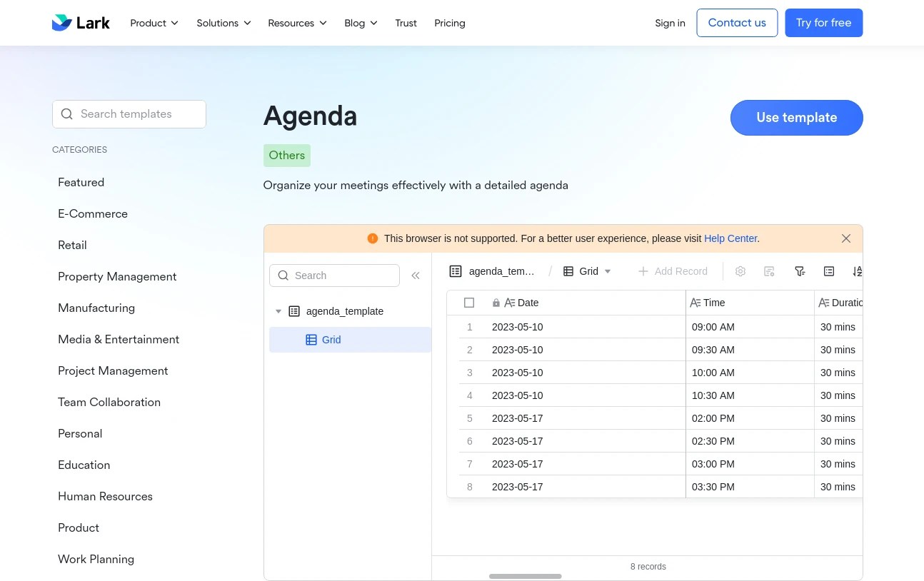Collapse the table sidebar with double chevron
924x581 pixels.
pyautogui.click(x=416, y=276)
